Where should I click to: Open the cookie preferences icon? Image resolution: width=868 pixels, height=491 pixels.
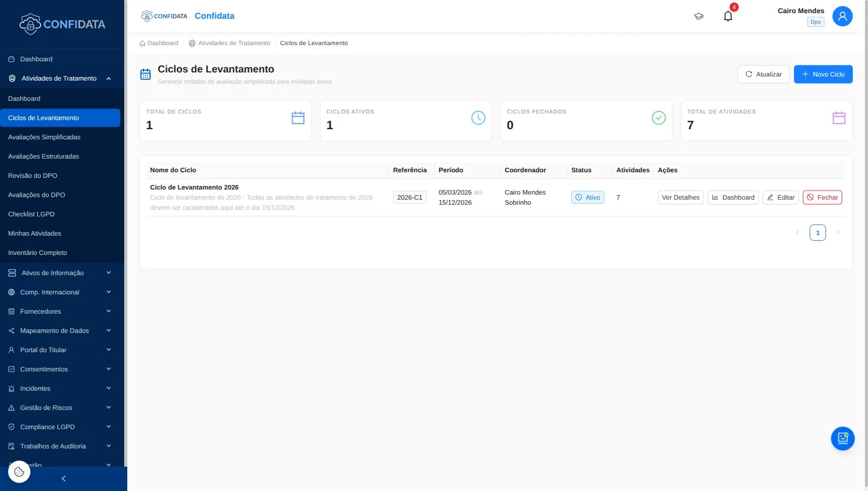pos(19,471)
